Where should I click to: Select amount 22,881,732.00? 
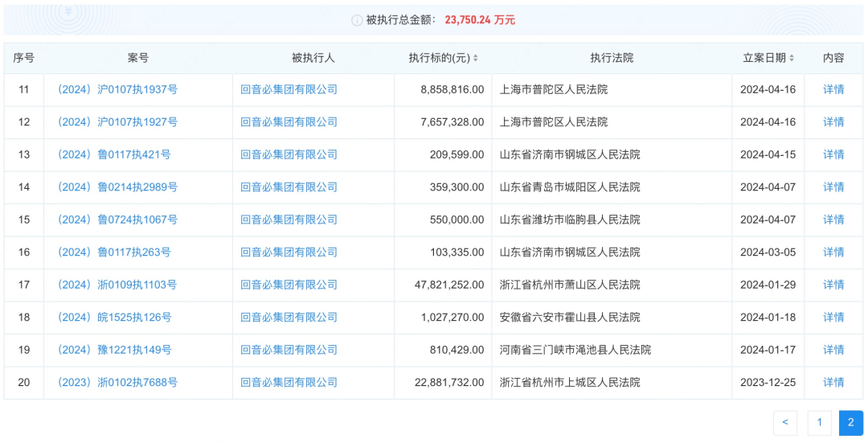pos(449,382)
